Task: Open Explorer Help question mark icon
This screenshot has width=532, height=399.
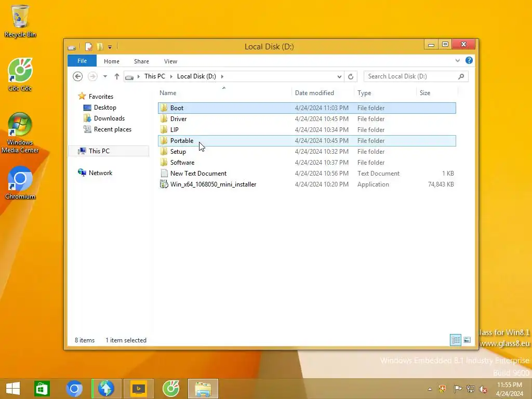Action: [x=469, y=60]
